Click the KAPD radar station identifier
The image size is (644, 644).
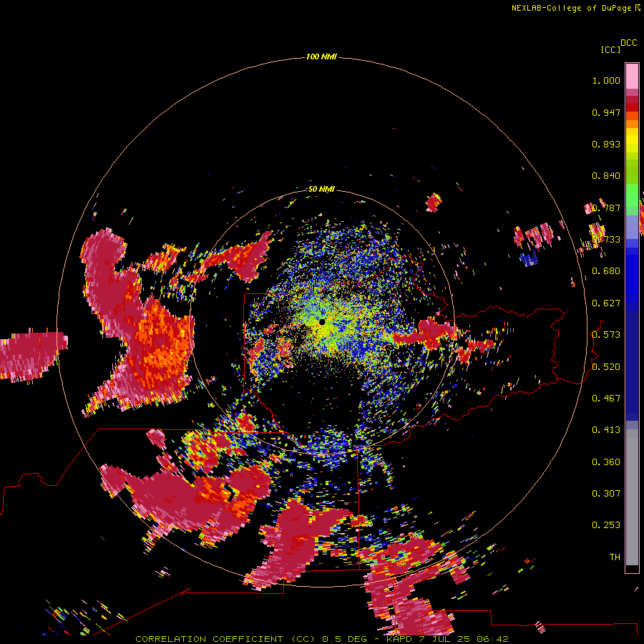tap(399, 639)
